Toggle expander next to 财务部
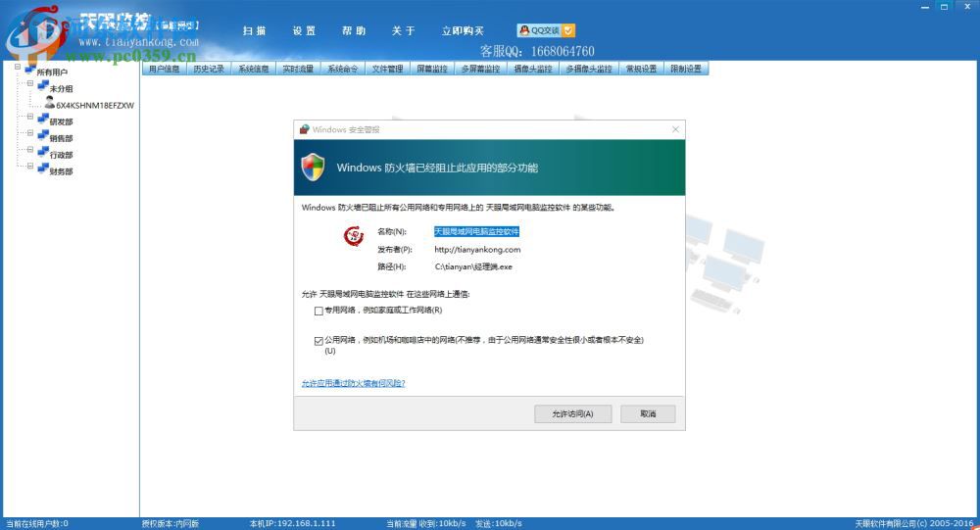980x530 pixels. (x=30, y=166)
